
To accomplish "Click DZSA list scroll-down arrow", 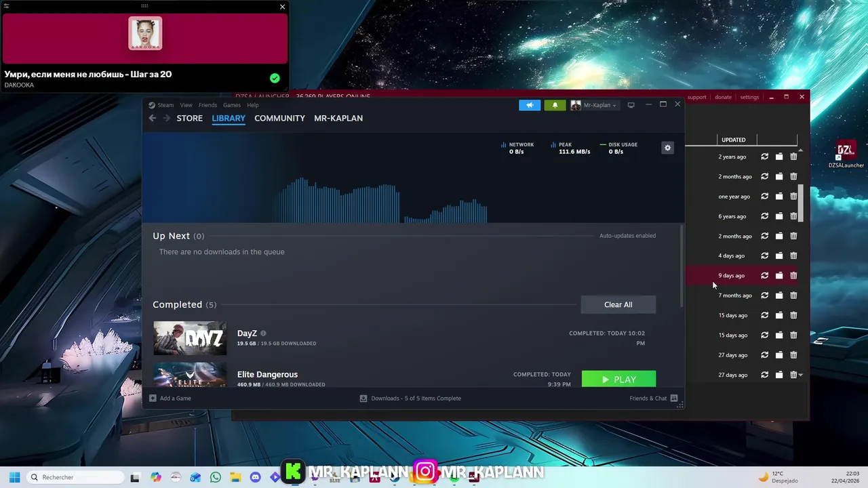I will pyautogui.click(x=801, y=375).
